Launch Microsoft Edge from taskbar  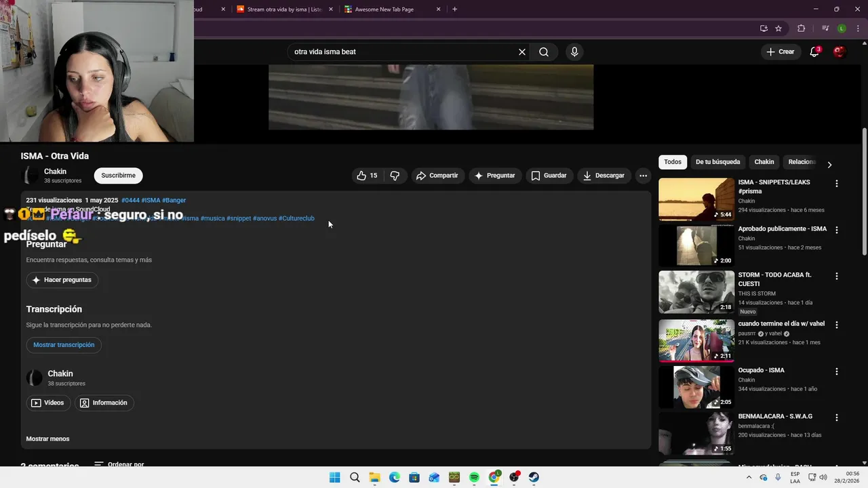click(395, 478)
